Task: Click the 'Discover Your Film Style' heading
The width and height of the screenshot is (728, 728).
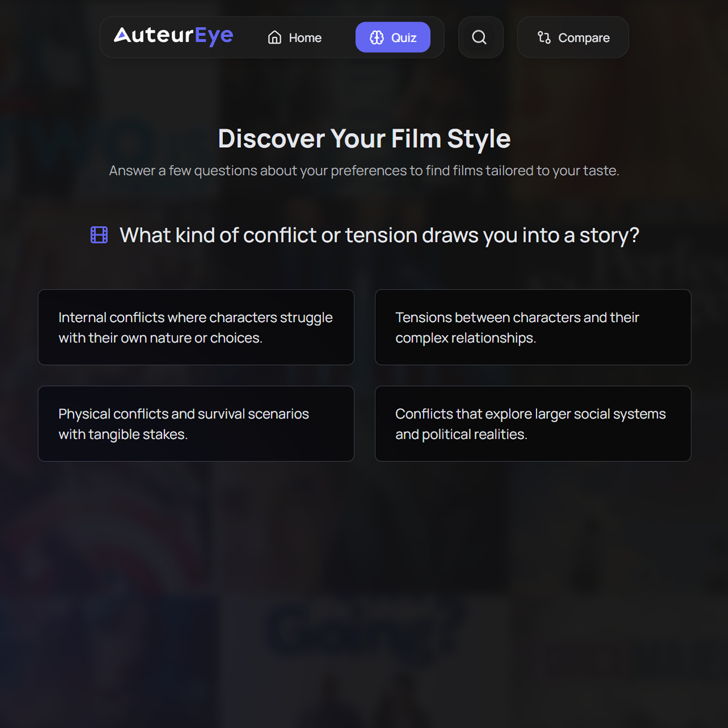Action: click(x=364, y=139)
